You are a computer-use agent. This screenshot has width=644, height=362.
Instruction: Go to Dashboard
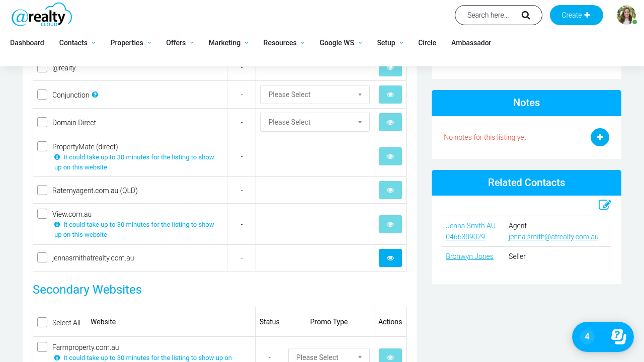[x=27, y=43]
